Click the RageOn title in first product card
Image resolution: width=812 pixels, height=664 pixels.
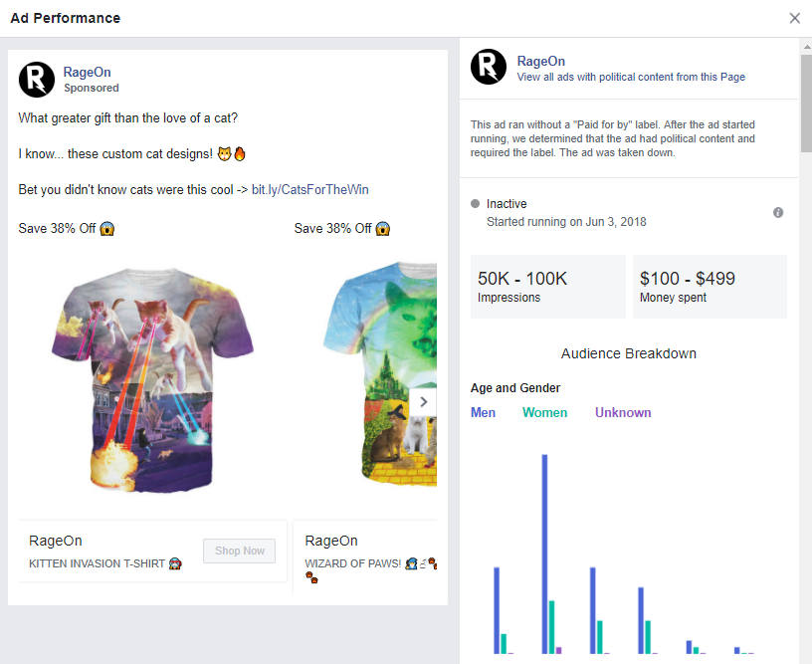coord(56,541)
